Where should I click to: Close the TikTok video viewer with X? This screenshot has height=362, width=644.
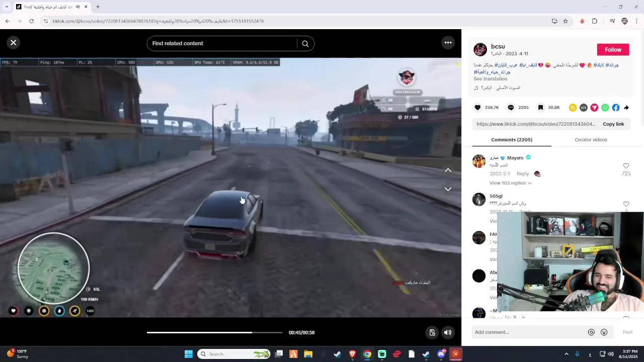(14, 43)
